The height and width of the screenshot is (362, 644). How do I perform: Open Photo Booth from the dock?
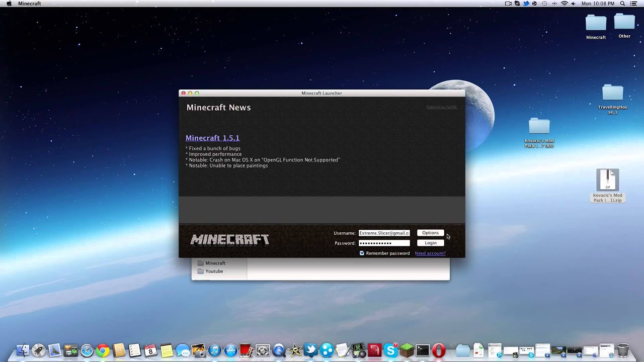[x=247, y=350]
